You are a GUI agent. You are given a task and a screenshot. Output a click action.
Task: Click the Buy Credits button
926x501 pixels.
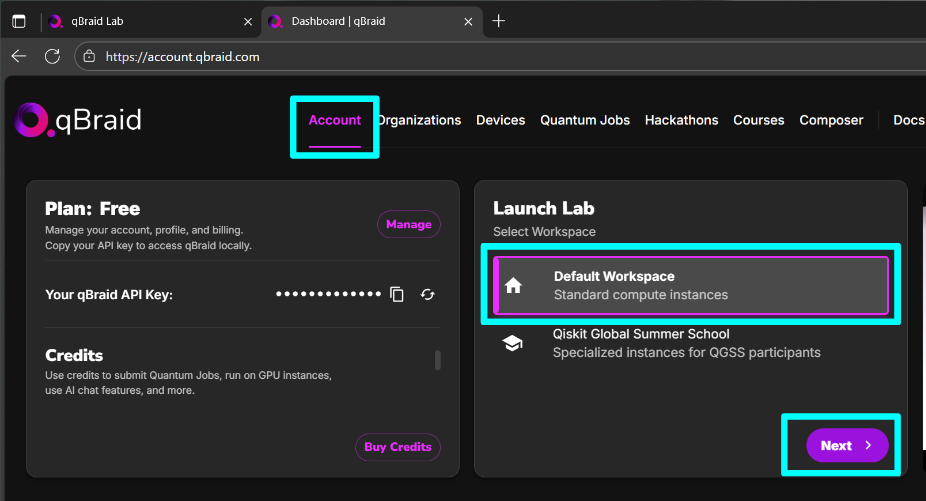[x=398, y=447]
